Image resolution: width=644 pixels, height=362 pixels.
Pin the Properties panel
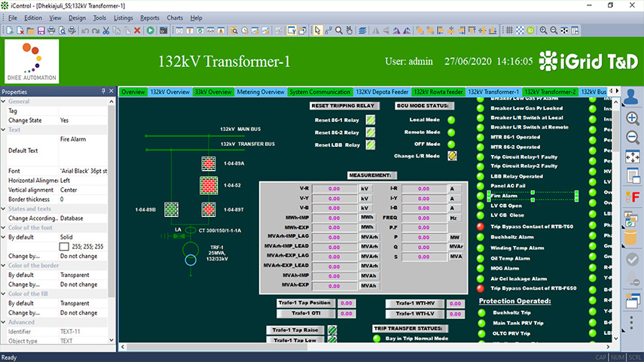pos(103,91)
